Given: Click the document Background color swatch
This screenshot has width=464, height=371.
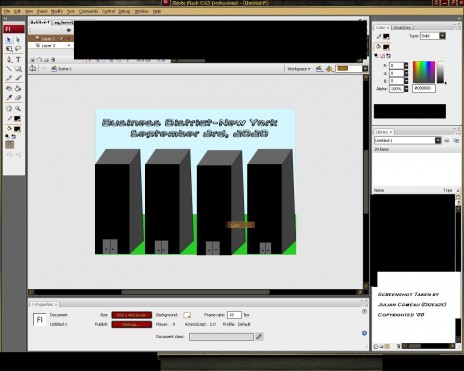Looking at the screenshot, I should [x=187, y=315].
